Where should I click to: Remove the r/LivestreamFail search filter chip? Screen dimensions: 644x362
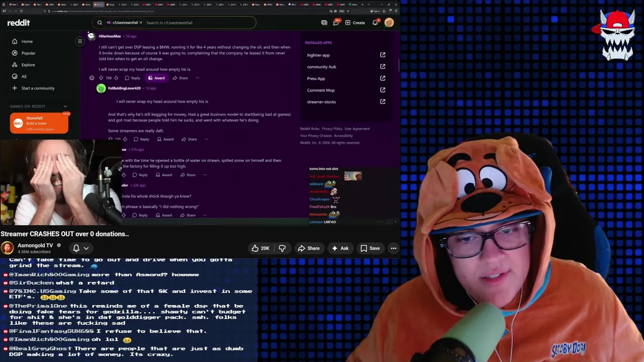[141, 23]
